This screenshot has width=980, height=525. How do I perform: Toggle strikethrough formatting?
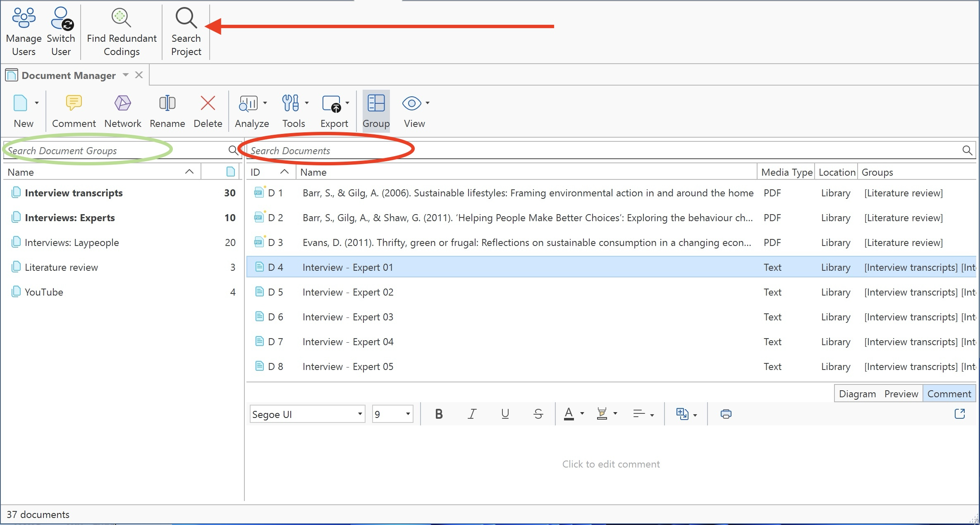[x=538, y=414]
